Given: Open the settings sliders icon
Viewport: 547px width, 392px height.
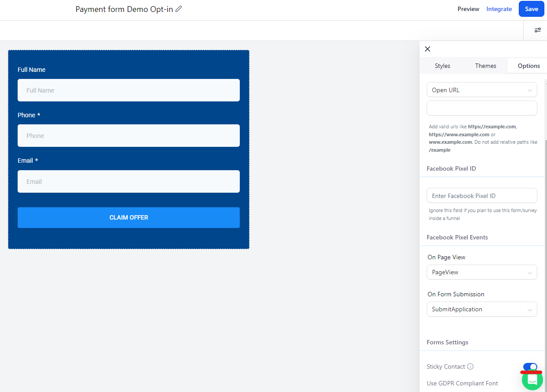Looking at the screenshot, I should (x=537, y=30).
